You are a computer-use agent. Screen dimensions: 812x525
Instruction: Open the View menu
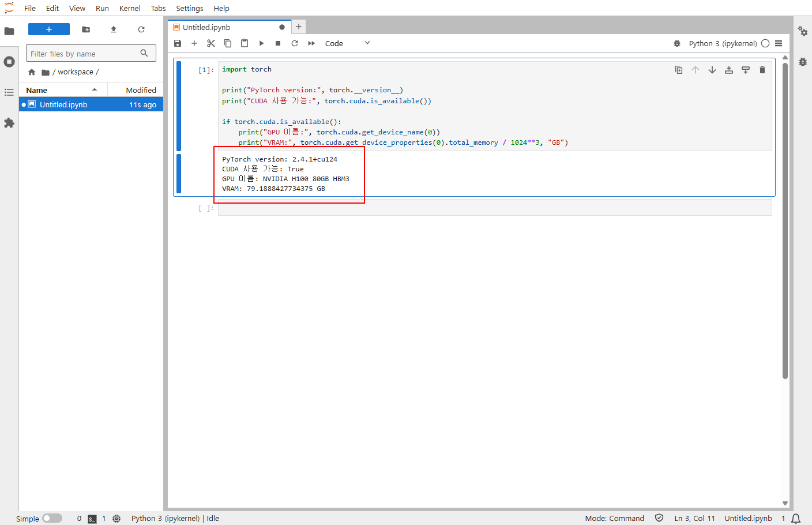click(77, 8)
